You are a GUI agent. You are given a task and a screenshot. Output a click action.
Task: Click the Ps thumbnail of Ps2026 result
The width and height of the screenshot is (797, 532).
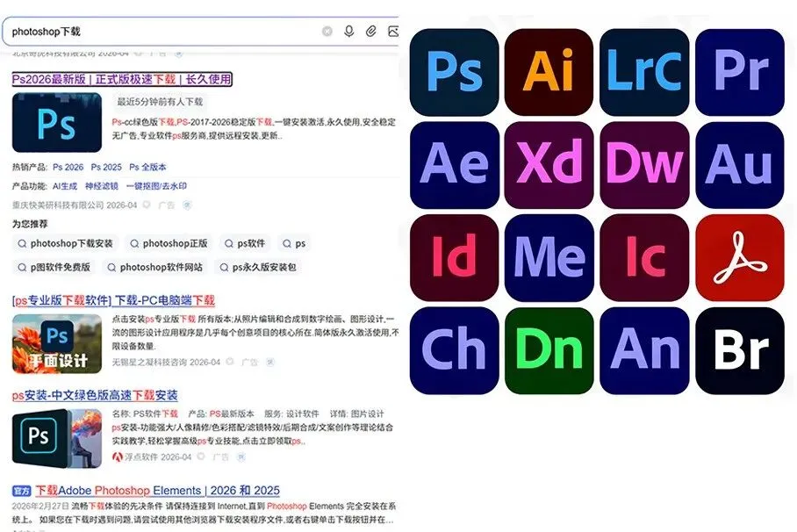point(57,123)
